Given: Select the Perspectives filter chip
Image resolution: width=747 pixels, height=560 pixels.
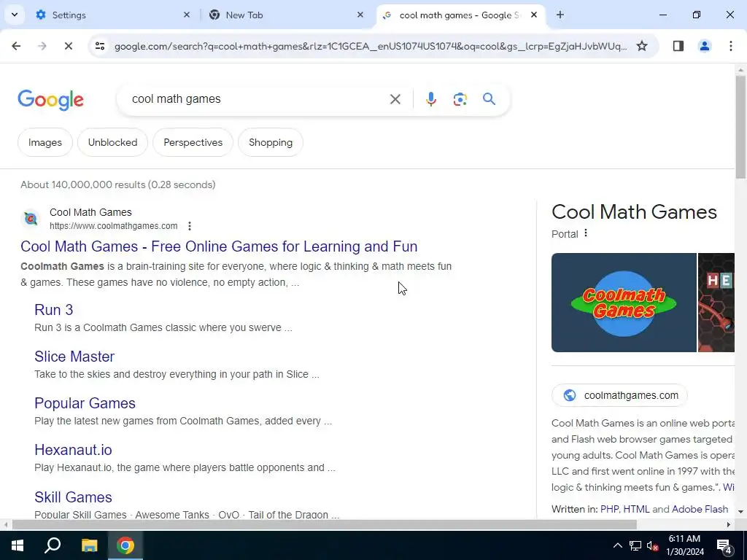Looking at the screenshot, I should click(x=193, y=142).
